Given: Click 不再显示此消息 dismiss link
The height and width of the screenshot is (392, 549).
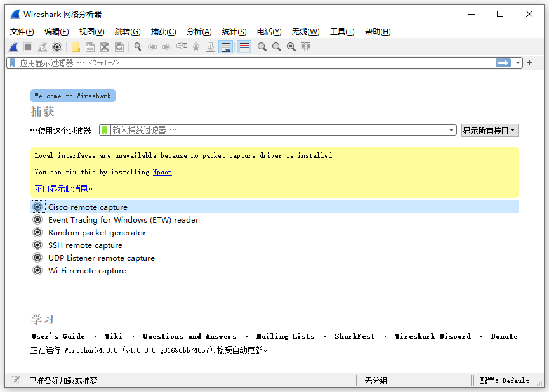Looking at the screenshot, I should point(65,188).
